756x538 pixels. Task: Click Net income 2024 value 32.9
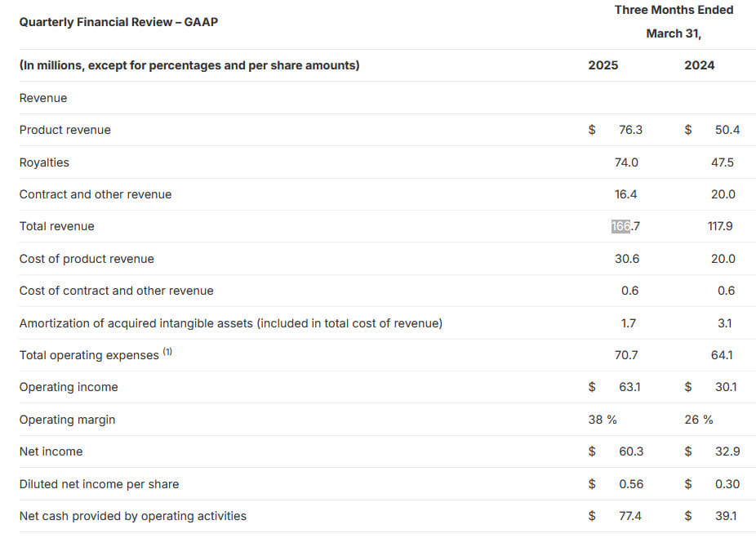(x=727, y=451)
